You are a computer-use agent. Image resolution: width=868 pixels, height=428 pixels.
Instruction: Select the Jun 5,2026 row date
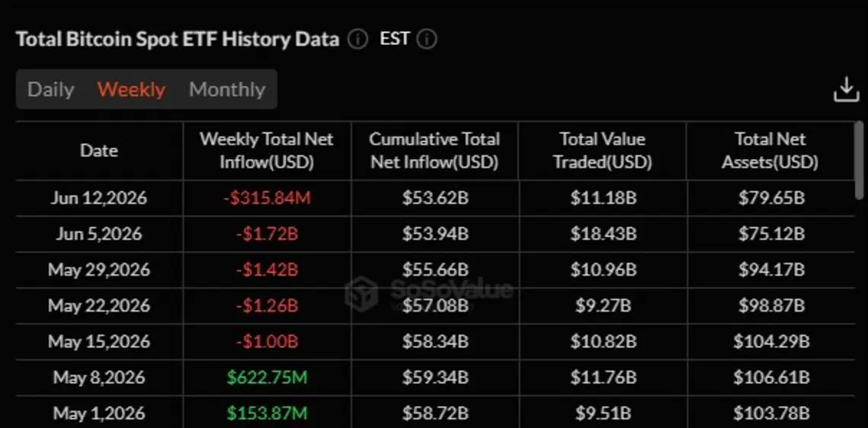pos(99,234)
